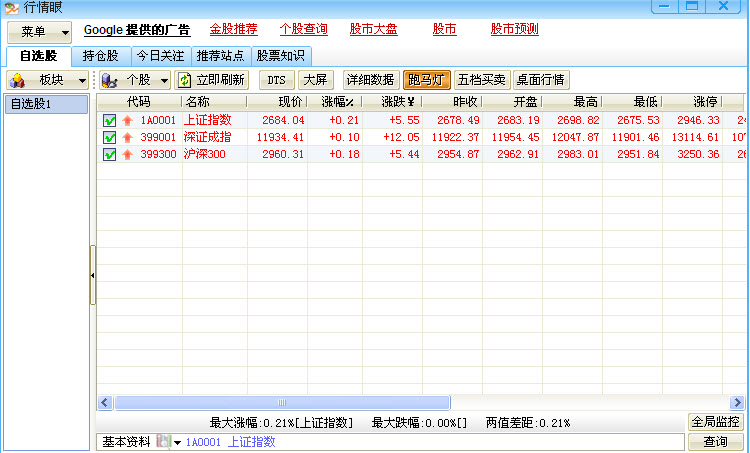The image size is (750, 453).
Task: Switch to the 持仓股 tab
Action: point(100,56)
